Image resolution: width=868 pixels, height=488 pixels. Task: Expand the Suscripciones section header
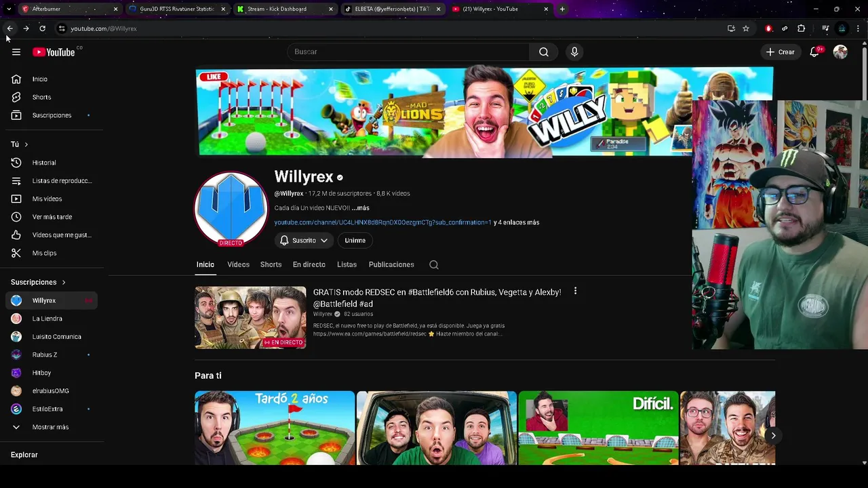point(38,282)
